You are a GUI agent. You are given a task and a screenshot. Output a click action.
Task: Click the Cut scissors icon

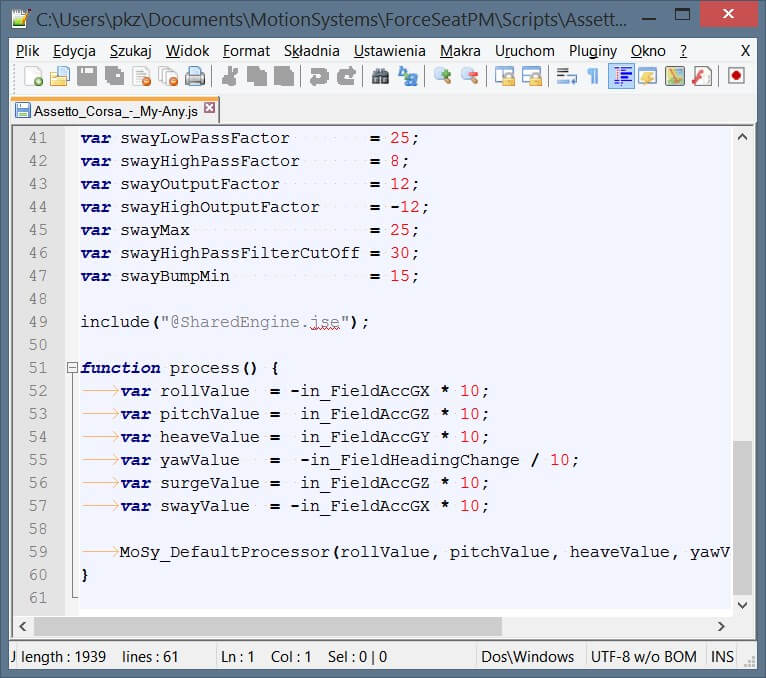tap(230, 77)
